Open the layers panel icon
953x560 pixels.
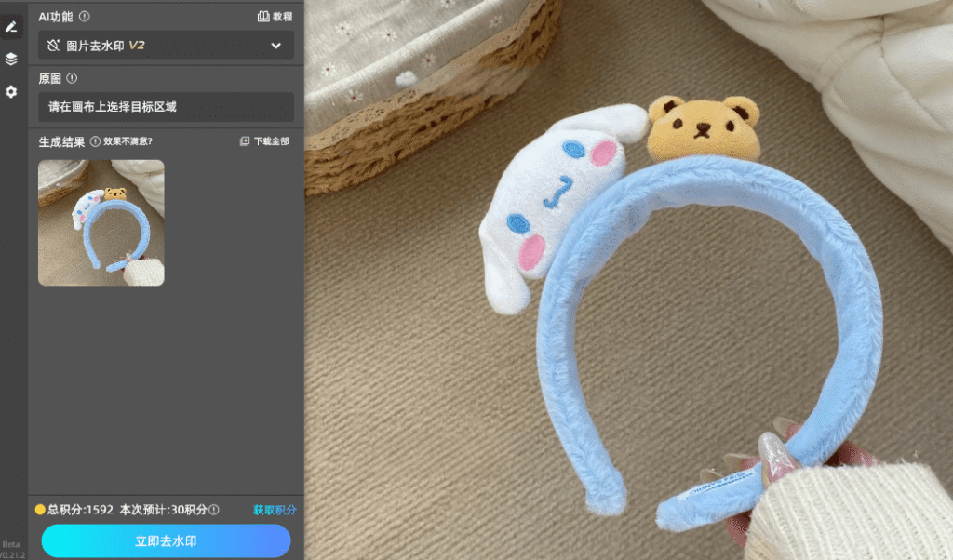11,60
